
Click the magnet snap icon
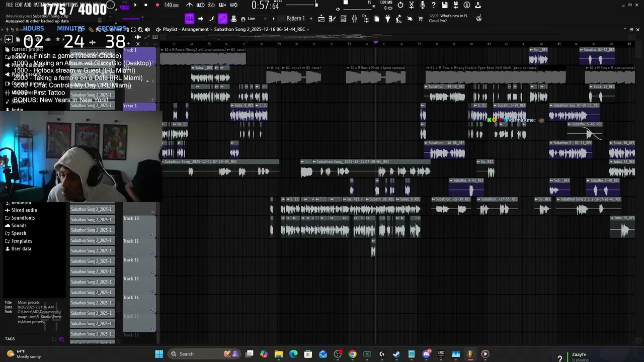pyautogui.click(x=243, y=19)
